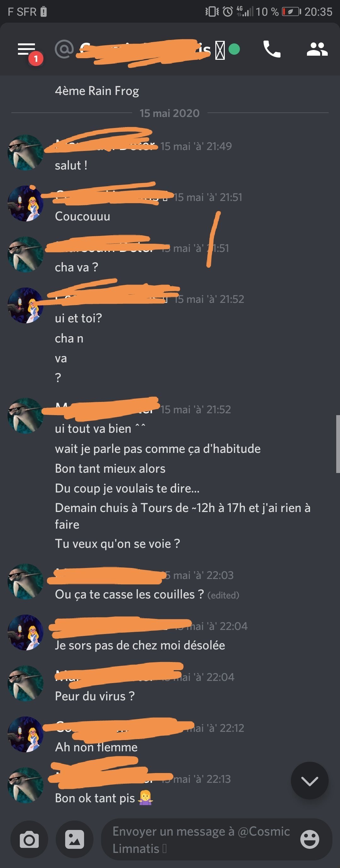Tap the shrug emoji in last message
Viewport: 340px width, 868px height.
(x=146, y=798)
